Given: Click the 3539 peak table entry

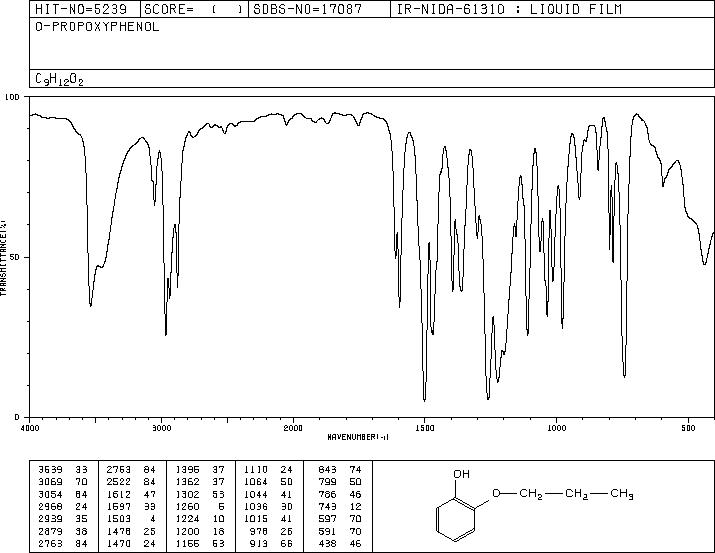Looking at the screenshot, I should pyautogui.click(x=63, y=470).
